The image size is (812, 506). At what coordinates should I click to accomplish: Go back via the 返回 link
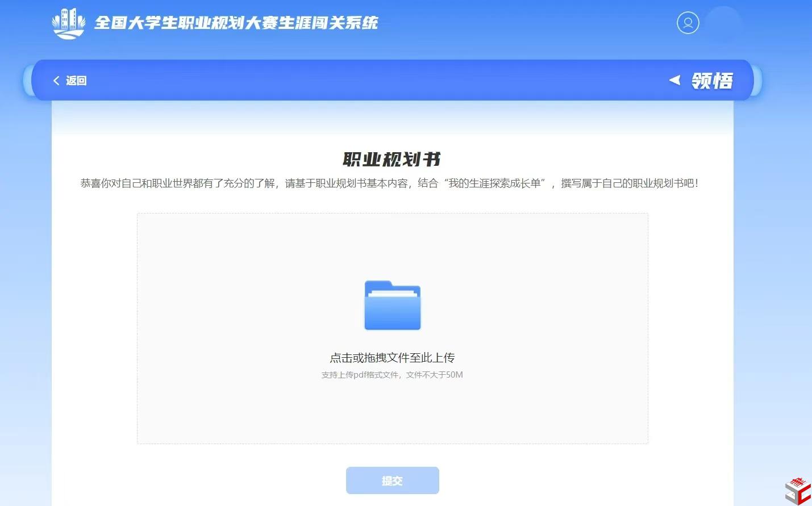[76, 81]
